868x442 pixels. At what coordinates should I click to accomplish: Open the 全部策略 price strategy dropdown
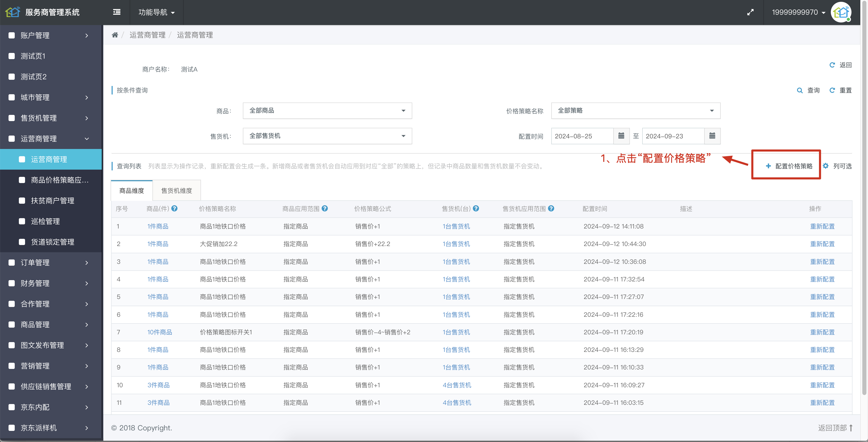[636, 110]
